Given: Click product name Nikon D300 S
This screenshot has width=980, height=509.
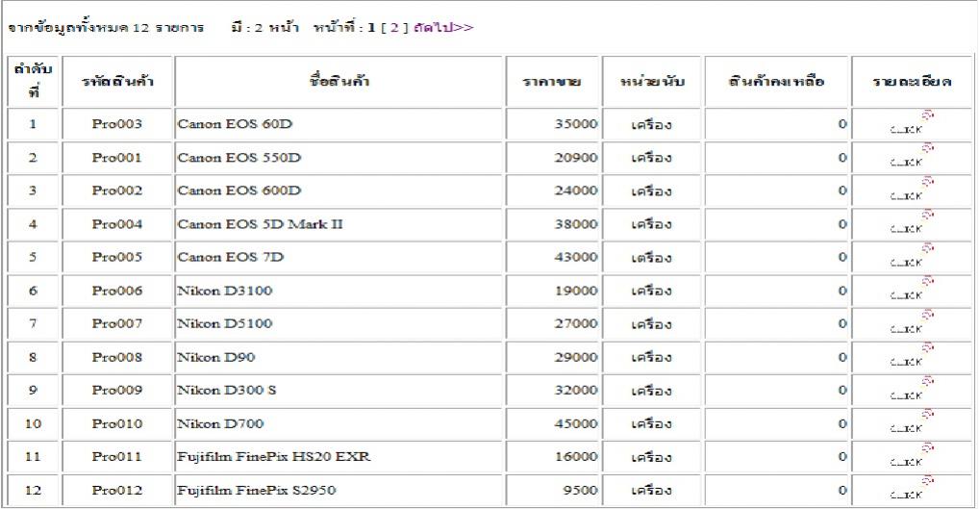Looking at the screenshot, I should (227, 391).
